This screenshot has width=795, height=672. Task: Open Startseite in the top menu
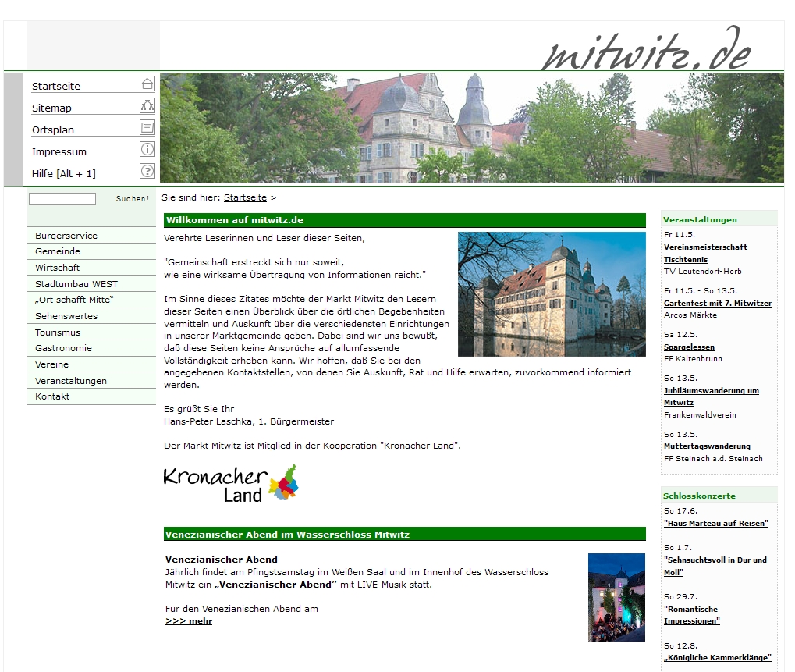(55, 86)
